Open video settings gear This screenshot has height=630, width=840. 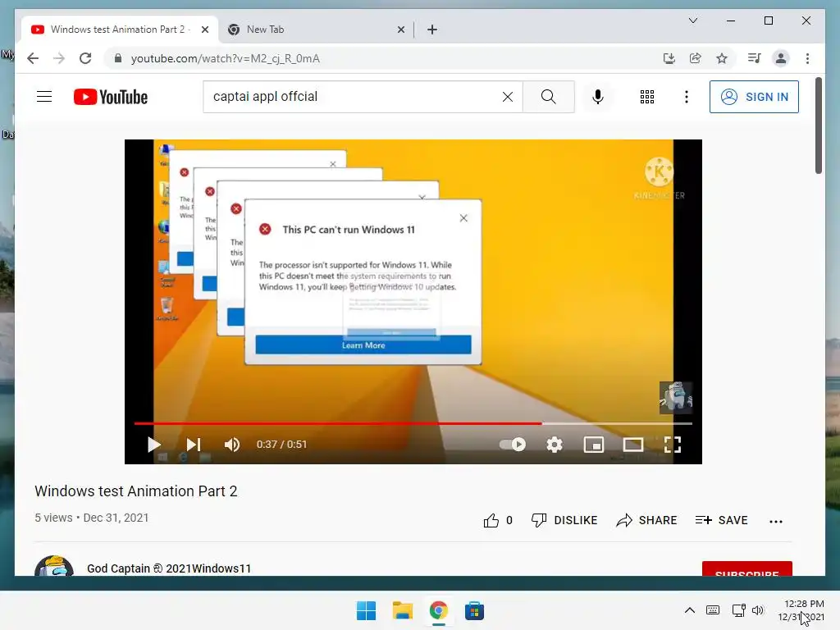click(x=554, y=444)
